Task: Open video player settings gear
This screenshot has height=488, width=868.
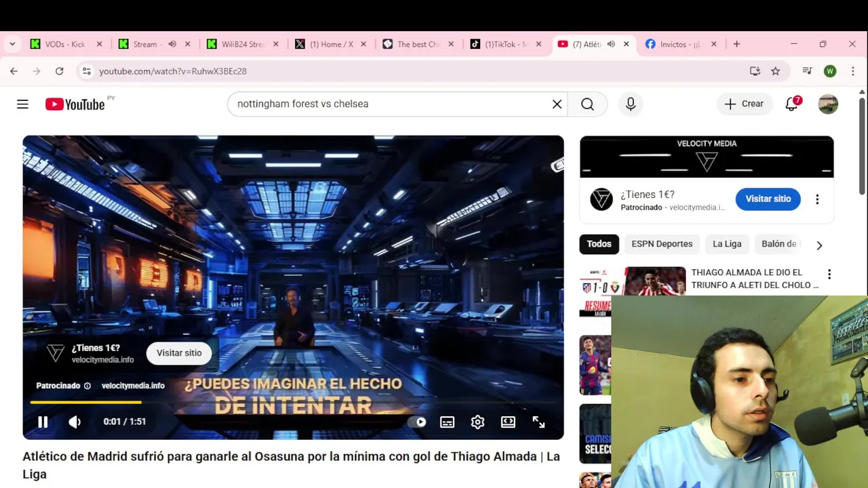Action: 478,422
